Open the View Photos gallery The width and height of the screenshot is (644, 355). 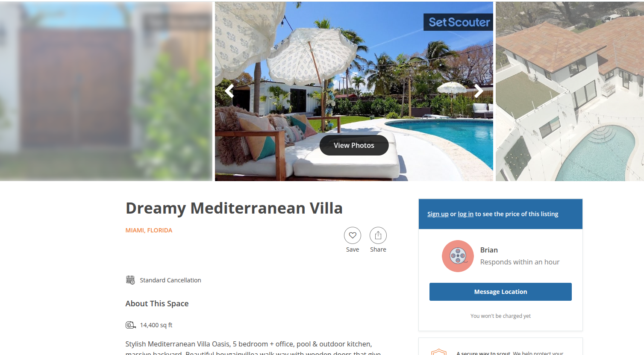point(354,145)
